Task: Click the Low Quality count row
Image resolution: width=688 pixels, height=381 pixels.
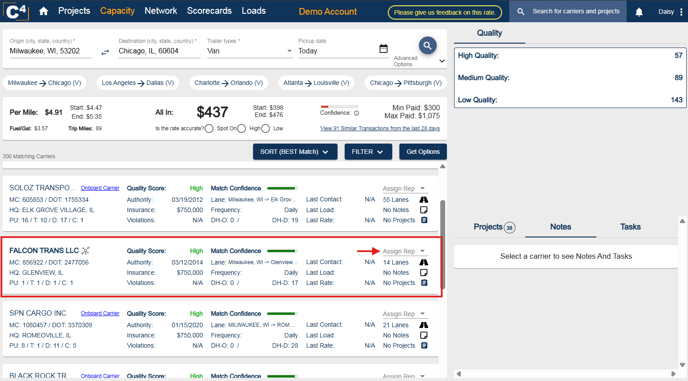Action: (570, 100)
